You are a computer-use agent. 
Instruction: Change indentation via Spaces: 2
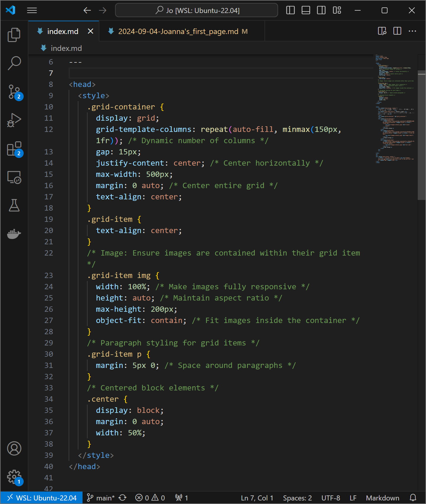(297, 498)
